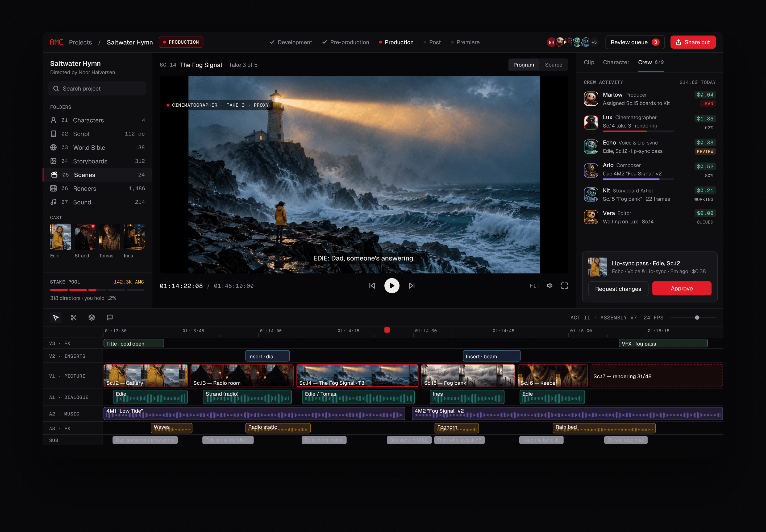Go to the Post stage
766x532 pixels.
click(x=432, y=42)
